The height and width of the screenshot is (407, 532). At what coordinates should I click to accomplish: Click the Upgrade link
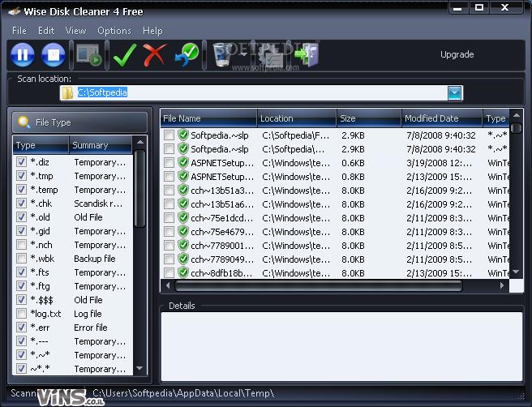click(457, 54)
